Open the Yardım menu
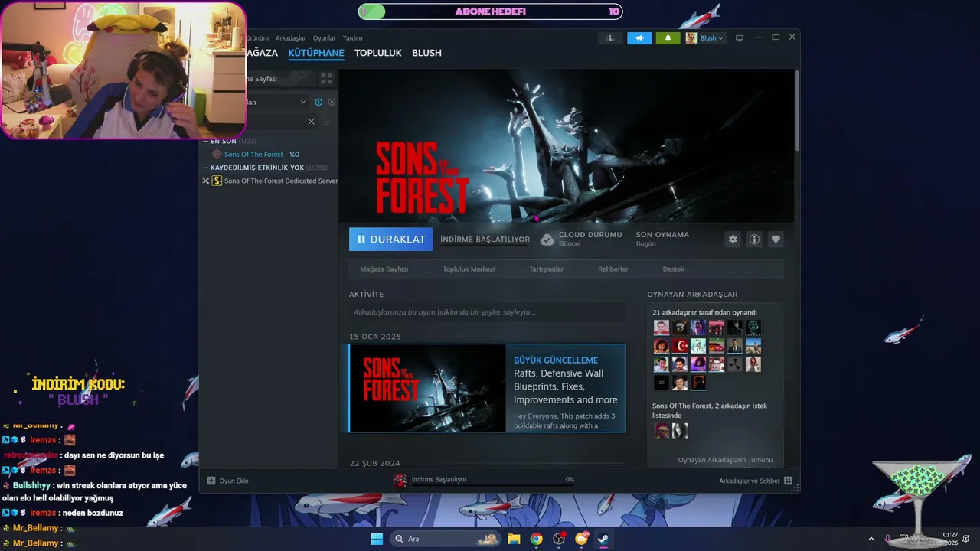Viewport: 980px width, 551px height. (352, 38)
